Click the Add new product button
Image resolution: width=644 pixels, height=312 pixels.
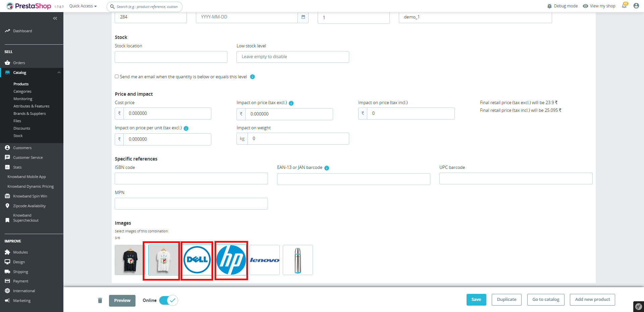pos(592,300)
